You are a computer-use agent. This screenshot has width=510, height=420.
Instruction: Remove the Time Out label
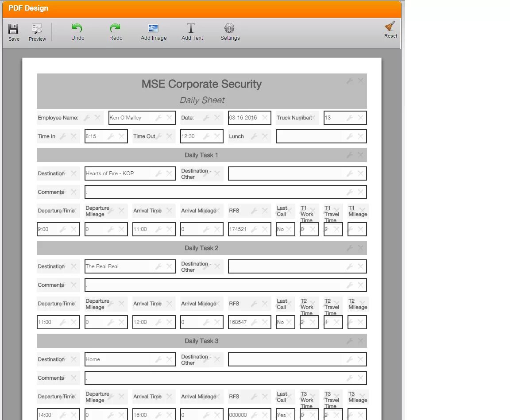pyautogui.click(x=170, y=136)
